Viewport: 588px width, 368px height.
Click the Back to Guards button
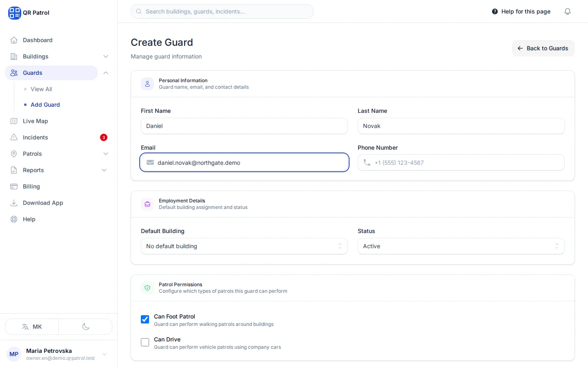pyautogui.click(x=543, y=48)
